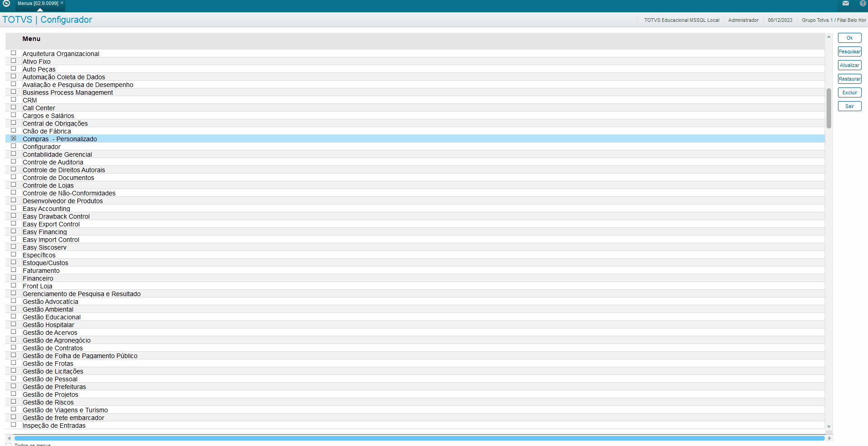Image resolution: width=868 pixels, height=446 pixels.
Task: Switch to the Menus [02.9.0099] tab
Action: tap(38, 3)
